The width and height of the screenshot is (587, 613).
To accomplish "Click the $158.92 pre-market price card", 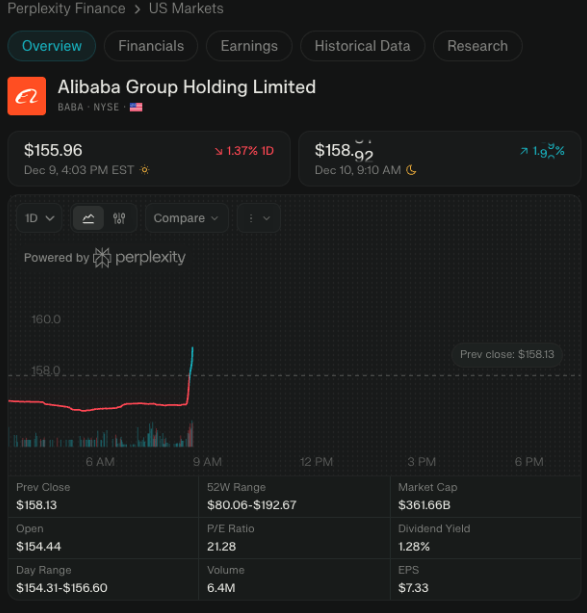I will [440, 159].
